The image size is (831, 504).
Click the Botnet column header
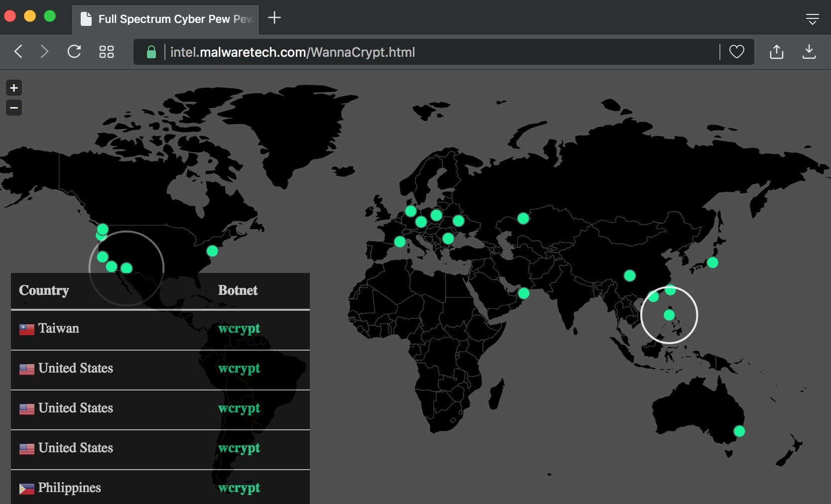(238, 290)
